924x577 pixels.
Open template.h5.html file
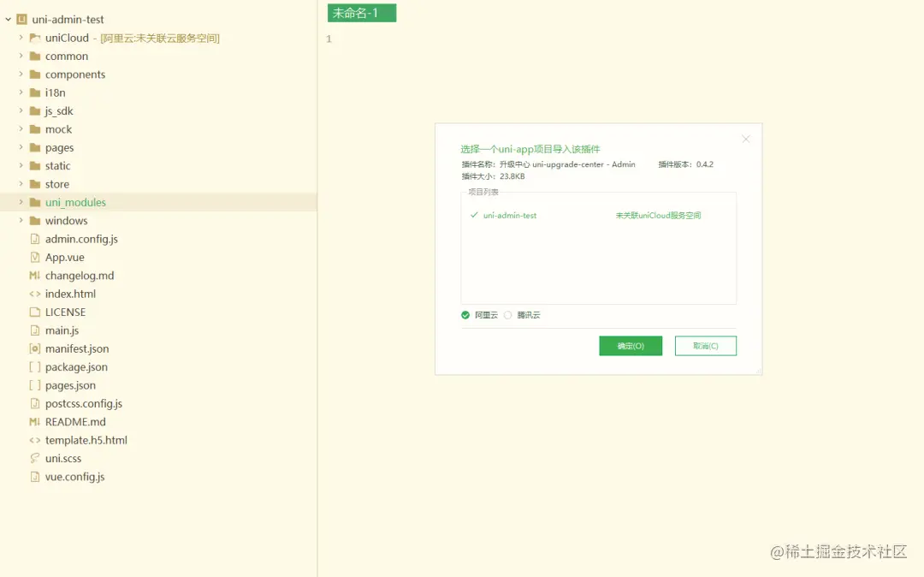(86, 440)
